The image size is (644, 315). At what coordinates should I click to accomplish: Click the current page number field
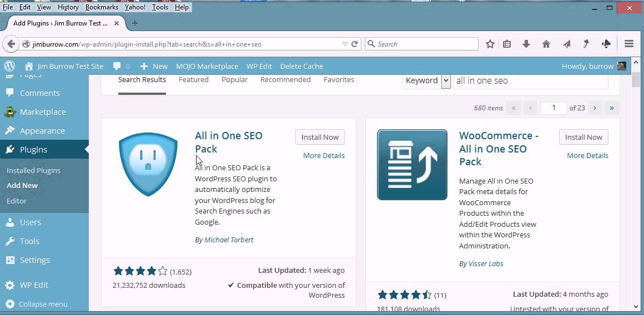point(554,108)
